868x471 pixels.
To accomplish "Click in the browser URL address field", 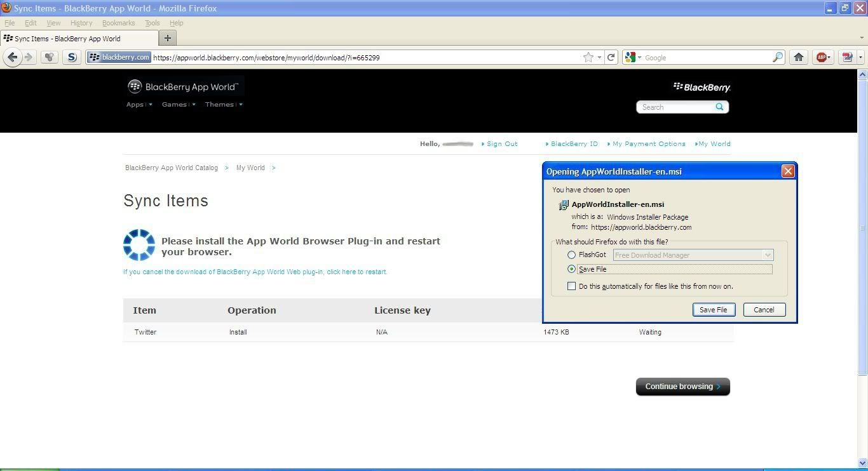I will [x=365, y=57].
